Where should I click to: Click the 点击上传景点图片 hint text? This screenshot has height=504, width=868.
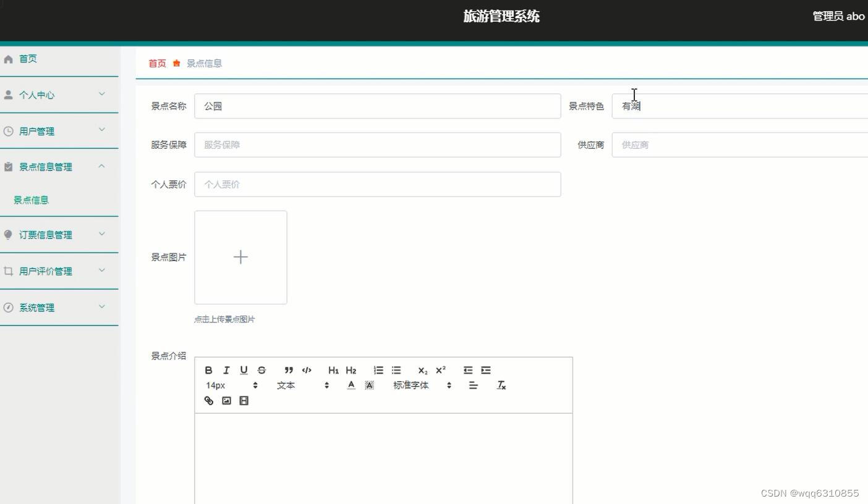click(224, 319)
